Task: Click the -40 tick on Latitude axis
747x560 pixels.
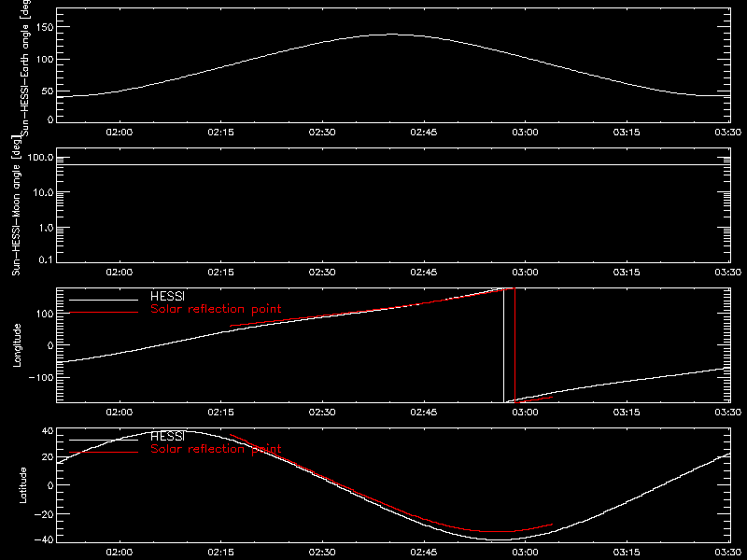Action: 44,540
